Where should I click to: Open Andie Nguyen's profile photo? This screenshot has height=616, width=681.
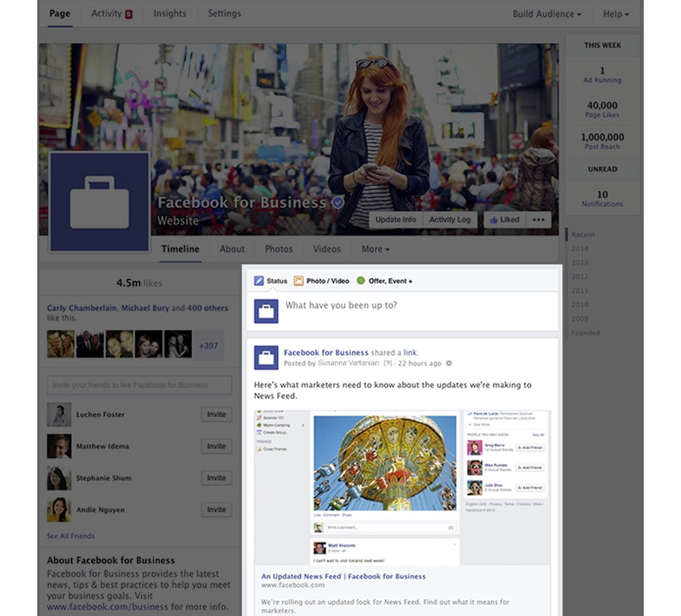pos(59,510)
